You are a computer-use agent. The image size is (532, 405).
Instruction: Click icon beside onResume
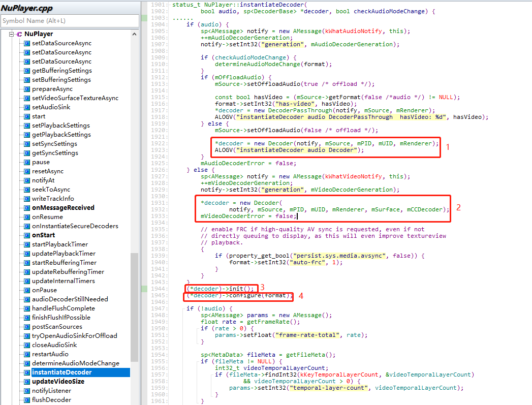coord(27,217)
